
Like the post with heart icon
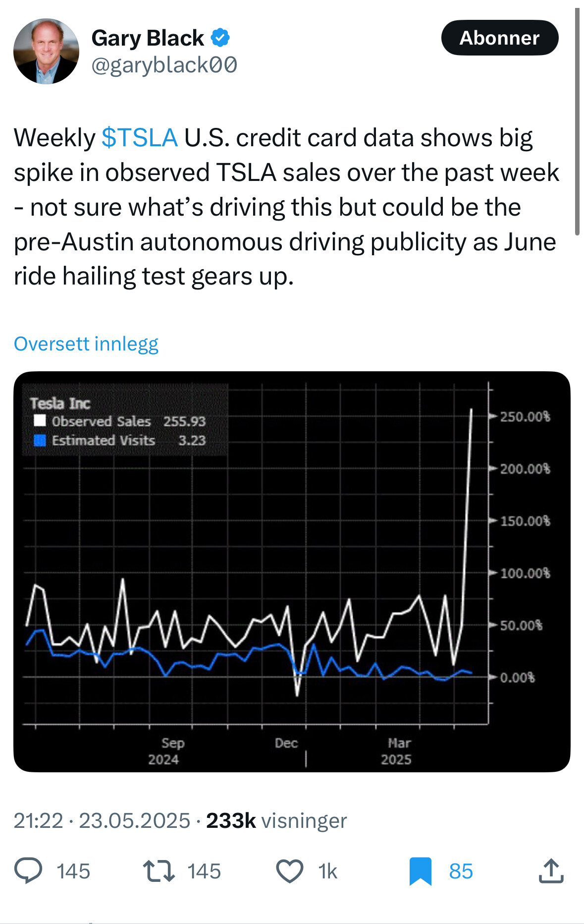289,871
